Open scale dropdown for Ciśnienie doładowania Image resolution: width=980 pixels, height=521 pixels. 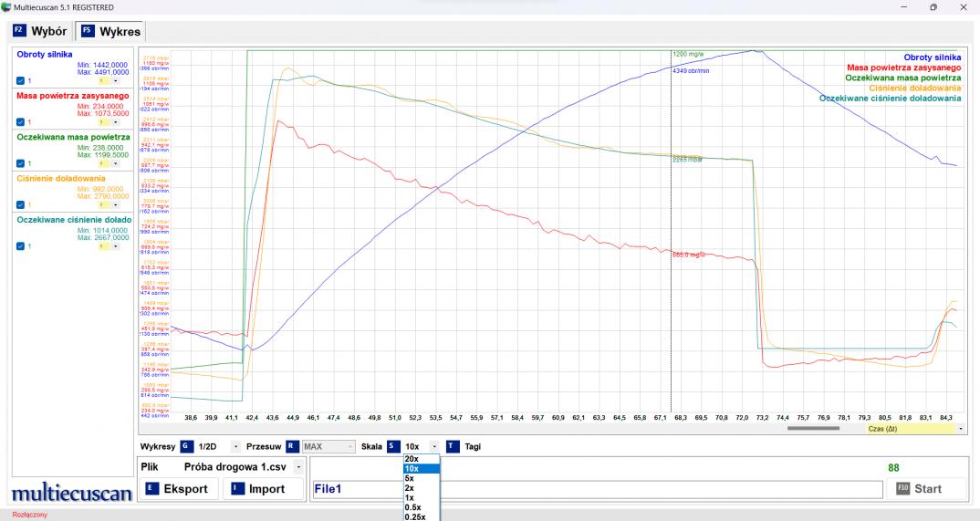coord(115,204)
